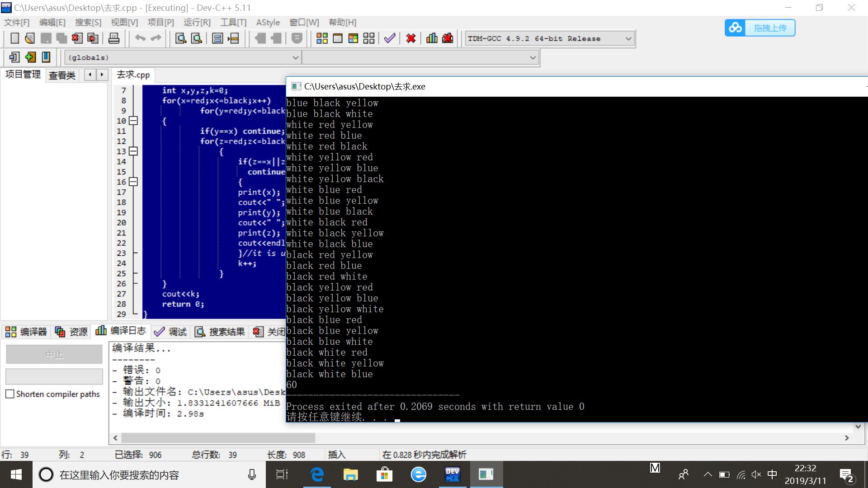
Task: Open the 帮助[H] menu
Action: pyautogui.click(x=342, y=22)
